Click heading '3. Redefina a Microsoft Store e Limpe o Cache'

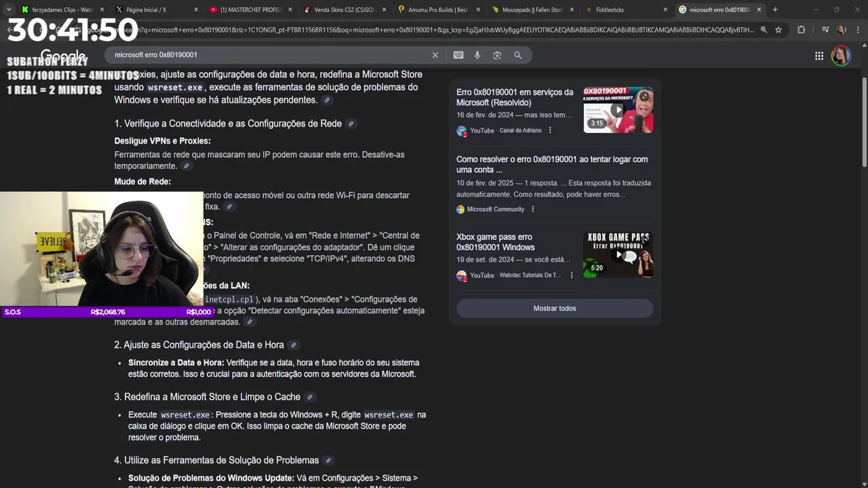point(208,397)
